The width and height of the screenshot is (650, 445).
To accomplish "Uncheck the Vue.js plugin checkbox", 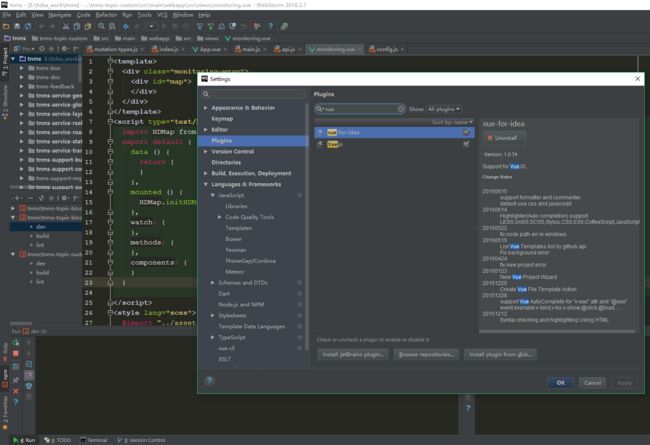I will (x=466, y=144).
